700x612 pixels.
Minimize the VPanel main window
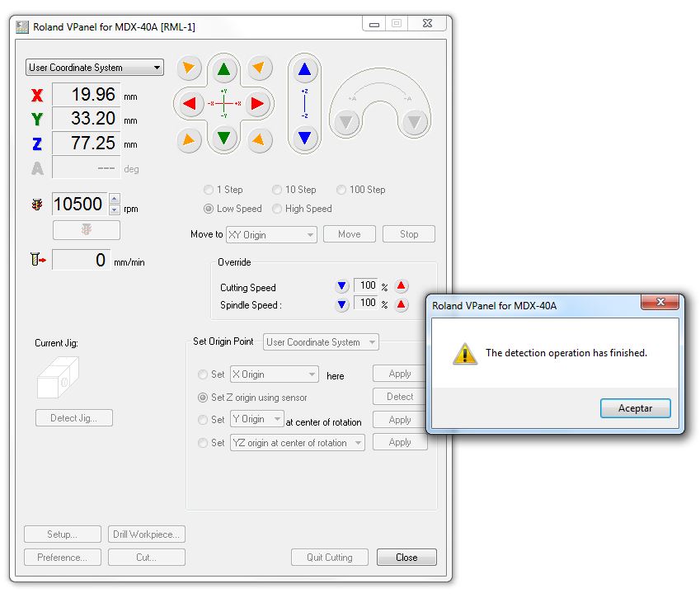click(374, 24)
